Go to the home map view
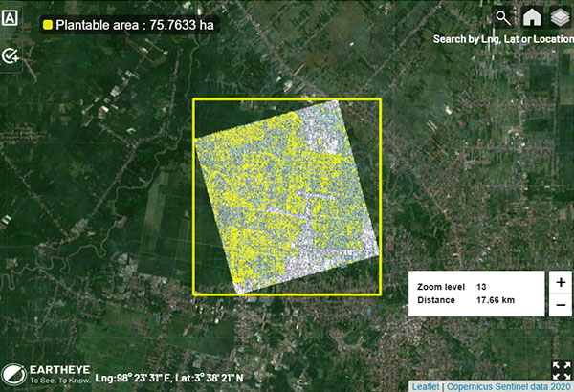This screenshot has width=574, height=392. tap(531, 17)
